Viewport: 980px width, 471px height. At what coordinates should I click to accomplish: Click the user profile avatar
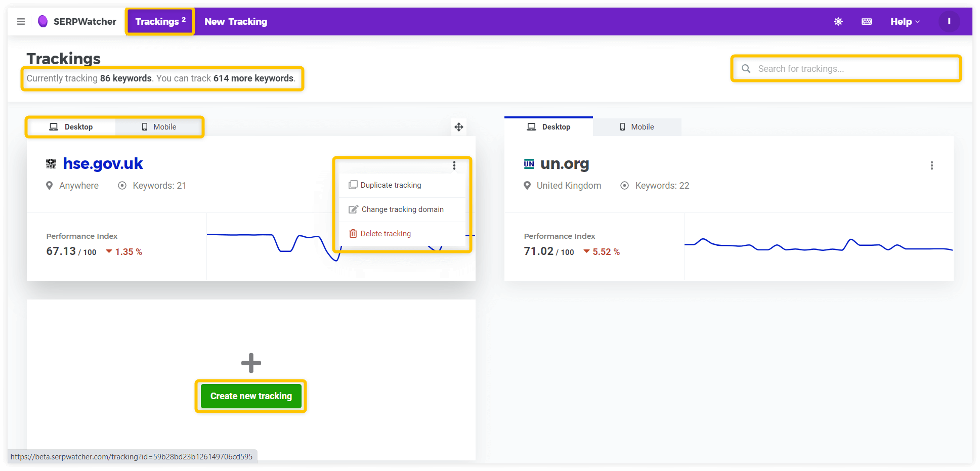[949, 22]
